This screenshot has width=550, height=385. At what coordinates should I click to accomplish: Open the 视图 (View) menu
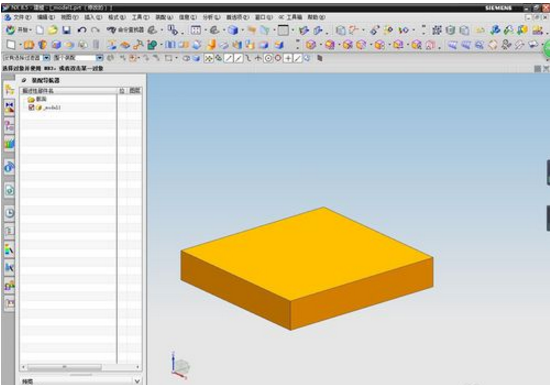(69, 17)
